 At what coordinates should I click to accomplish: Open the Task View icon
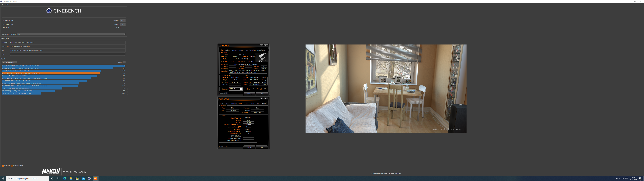pyautogui.click(x=58, y=178)
